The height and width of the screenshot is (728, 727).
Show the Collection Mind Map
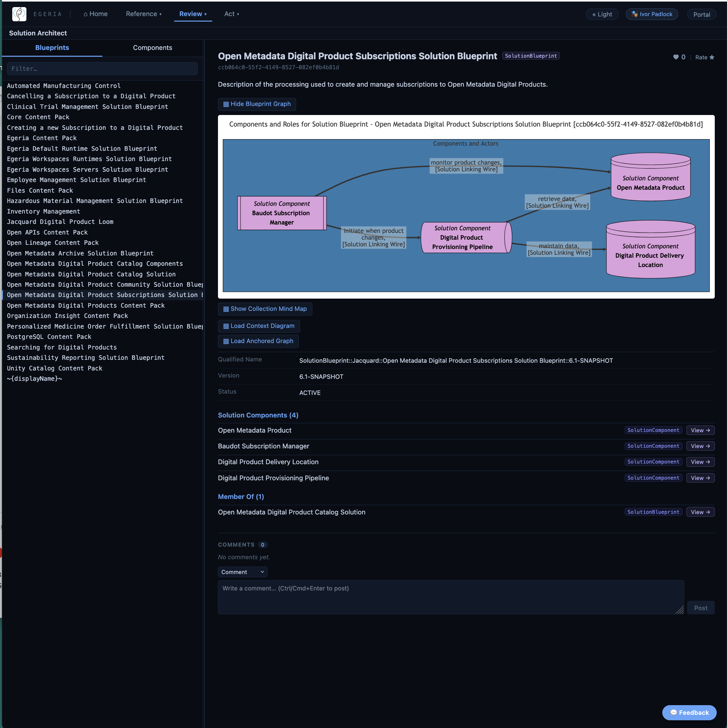[265, 309]
